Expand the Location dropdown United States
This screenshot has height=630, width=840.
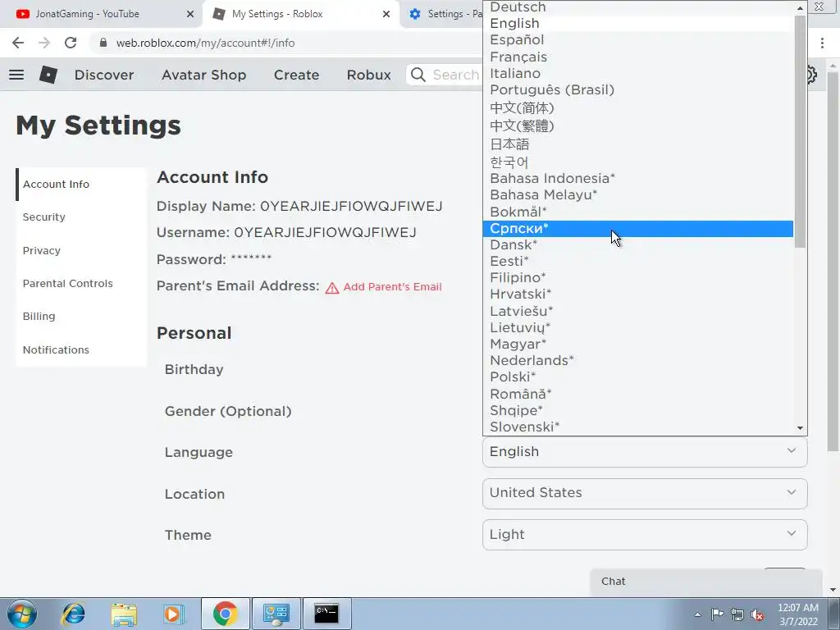[x=645, y=493]
